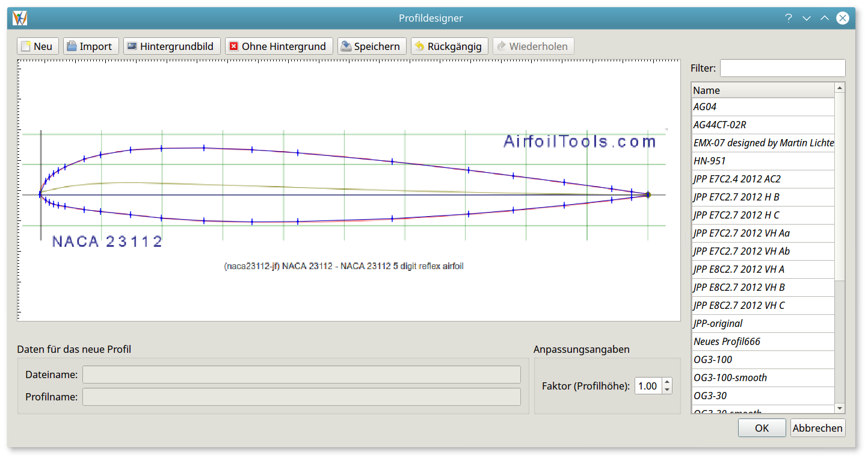Click the trailing edge point of airfoil
The height and width of the screenshot is (460, 868).
pos(648,194)
